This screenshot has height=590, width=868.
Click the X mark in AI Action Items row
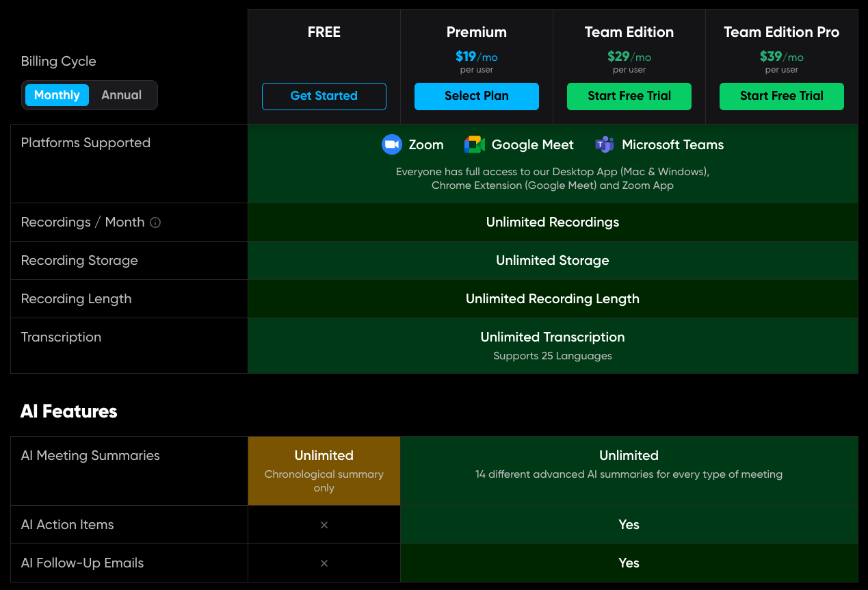[x=324, y=525]
